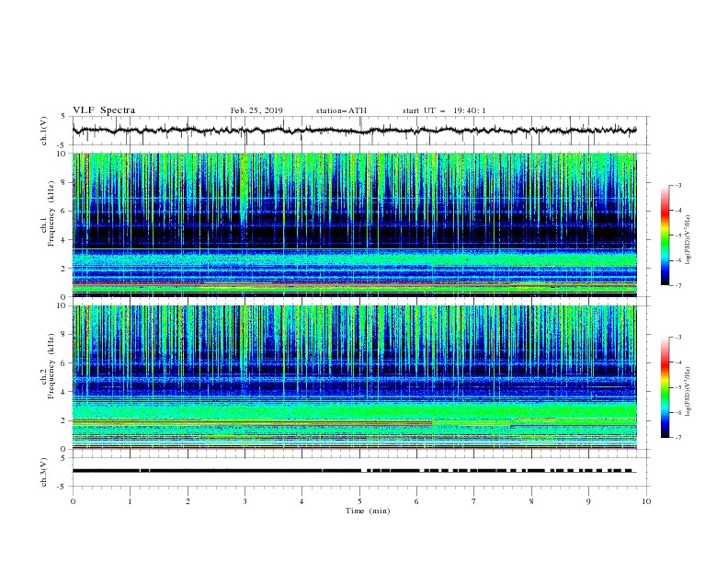Click the "VLF Spectra" plot title

click(x=104, y=110)
